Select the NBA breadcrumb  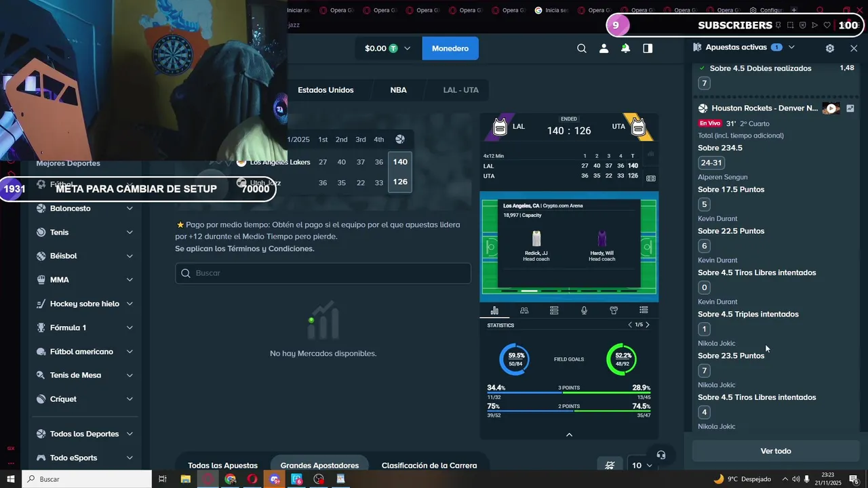click(398, 90)
